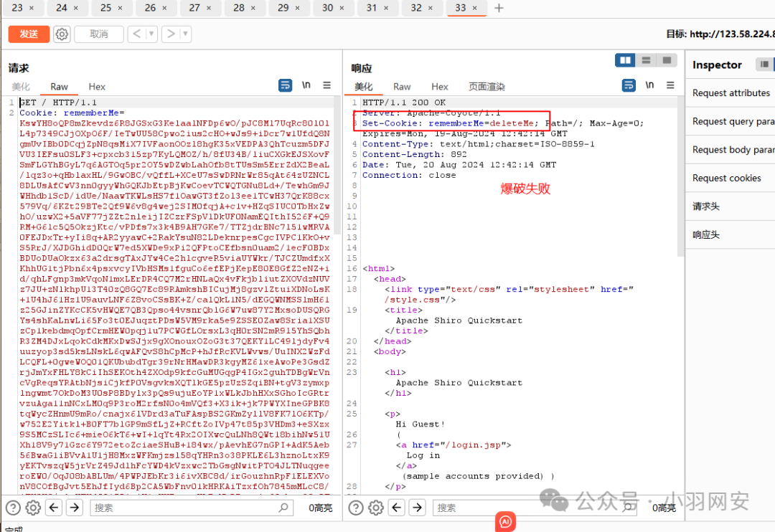Expand Request attributes in Inspector

click(x=731, y=93)
